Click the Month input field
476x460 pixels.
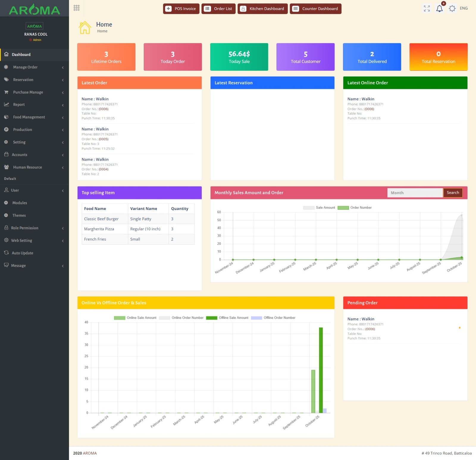(x=415, y=193)
